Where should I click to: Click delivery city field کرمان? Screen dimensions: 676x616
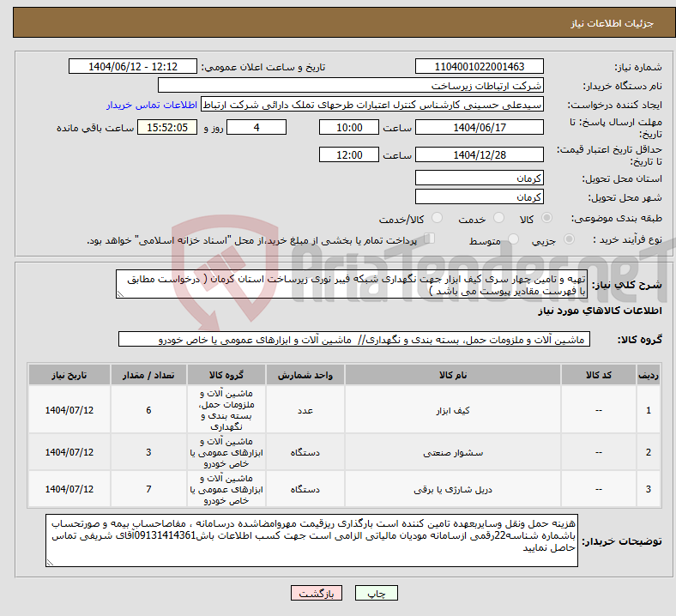coord(479,197)
